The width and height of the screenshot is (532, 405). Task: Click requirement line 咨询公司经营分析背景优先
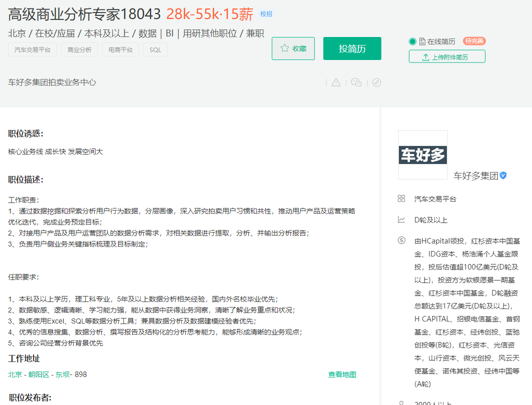point(56,343)
